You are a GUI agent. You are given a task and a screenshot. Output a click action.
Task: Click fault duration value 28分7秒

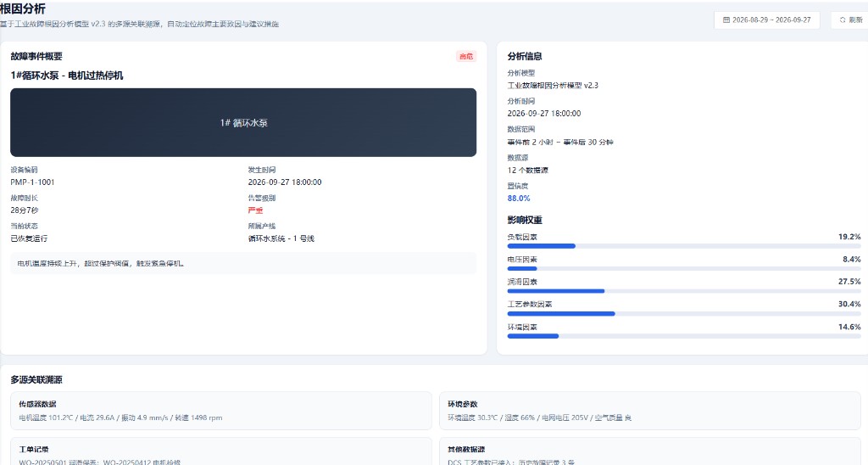pos(25,210)
